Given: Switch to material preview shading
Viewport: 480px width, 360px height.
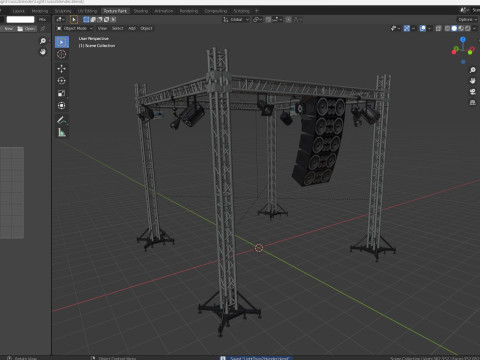Looking at the screenshot, I should click(461, 28).
